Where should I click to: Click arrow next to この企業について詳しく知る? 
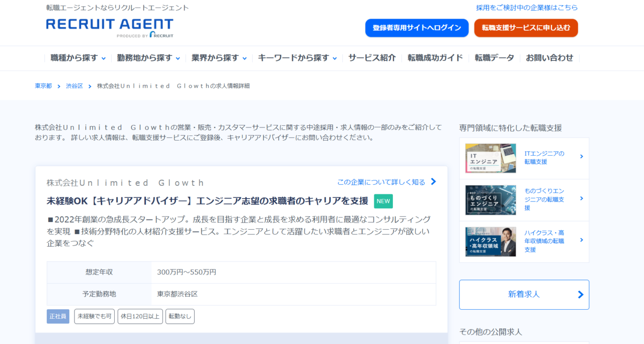click(x=433, y=182)
